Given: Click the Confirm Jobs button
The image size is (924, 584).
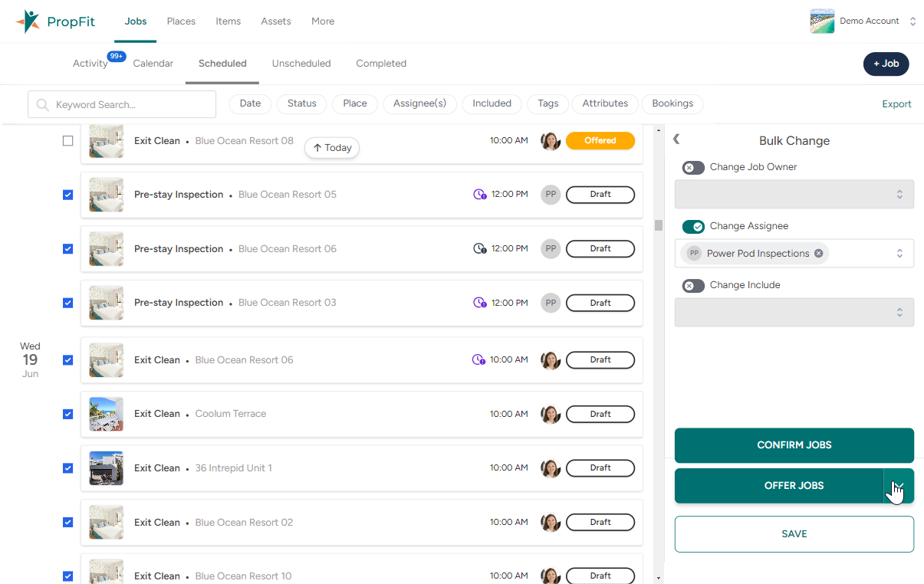Looking at the screenshot, I should coord(794,445).
